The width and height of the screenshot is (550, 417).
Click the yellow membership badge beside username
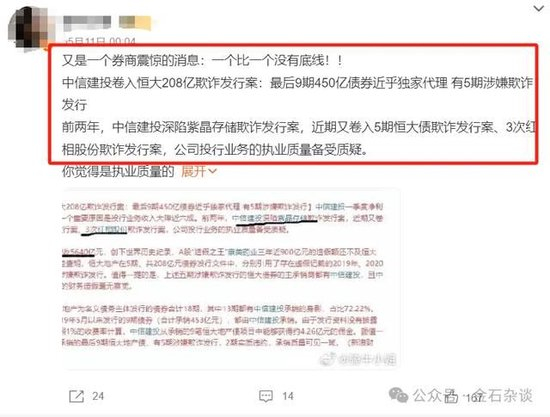pos(135,22)
